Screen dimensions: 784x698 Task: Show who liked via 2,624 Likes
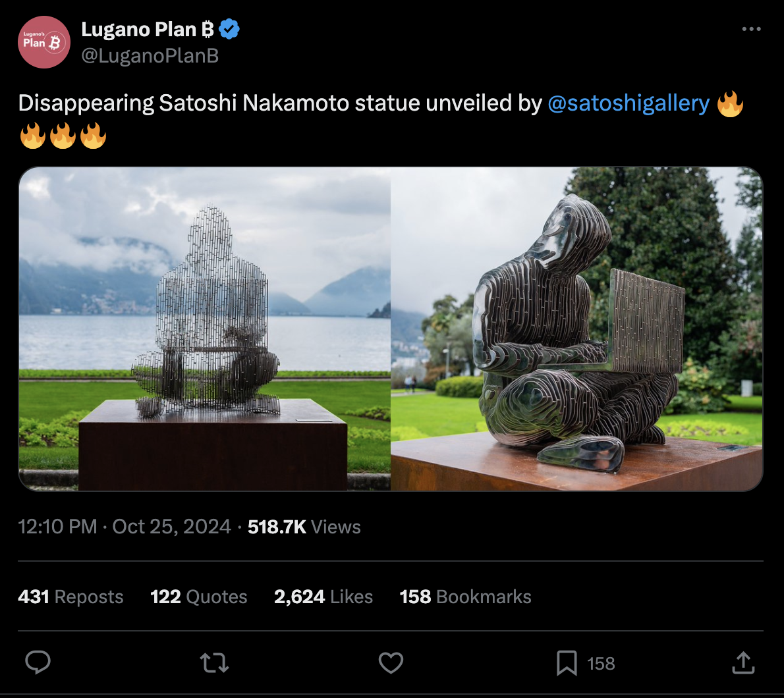[x=323, y=597]
